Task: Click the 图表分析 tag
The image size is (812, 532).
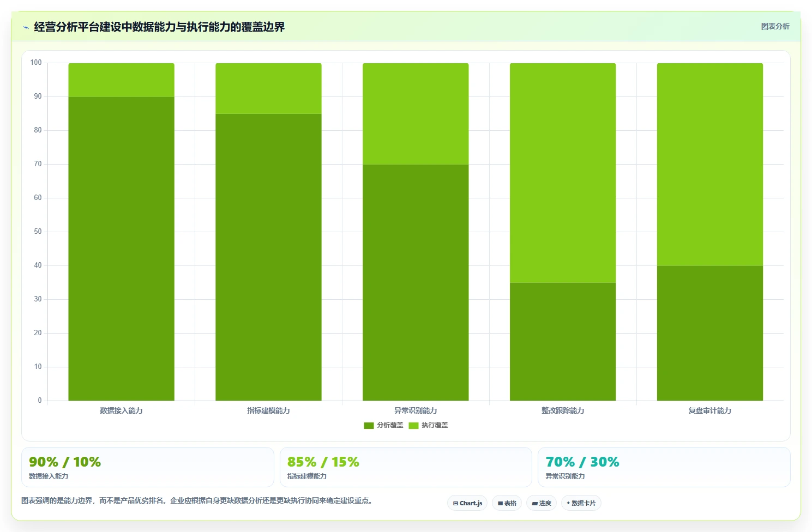Action: tap(775, 26)
